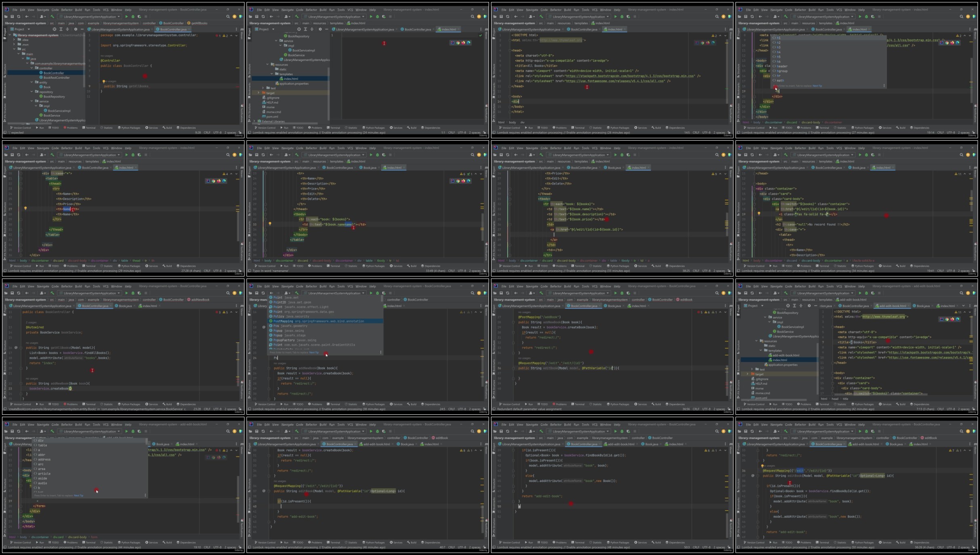Screen dimensions: 980x555
Task: Toggle tool-window quick access in ';' expected status bar
Action: (x=5, y=133)
